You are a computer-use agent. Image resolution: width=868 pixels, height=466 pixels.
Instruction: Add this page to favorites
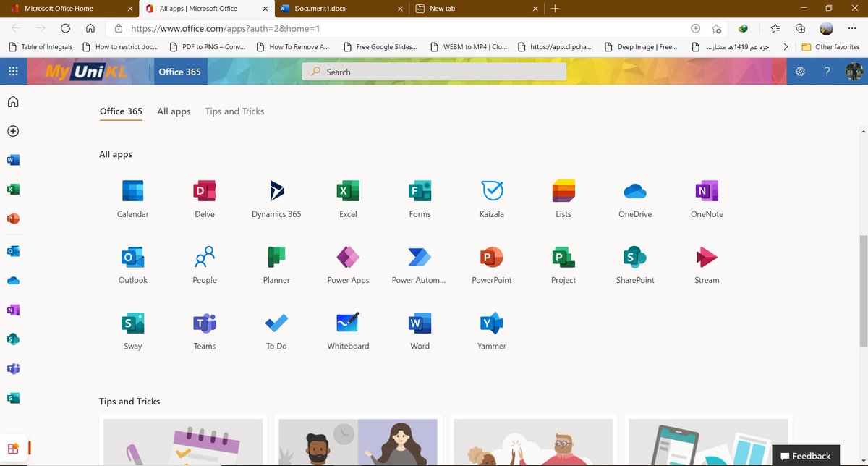click(x=716, y=28)
